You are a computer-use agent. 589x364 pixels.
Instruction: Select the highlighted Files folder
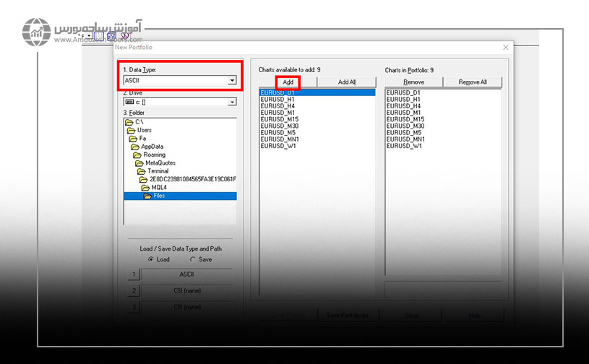158,196
